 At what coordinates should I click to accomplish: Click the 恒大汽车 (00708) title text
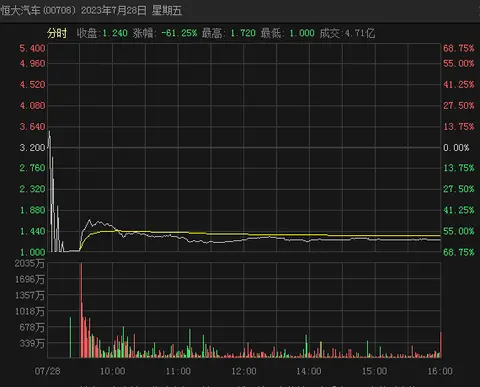(x=38, y=10)
